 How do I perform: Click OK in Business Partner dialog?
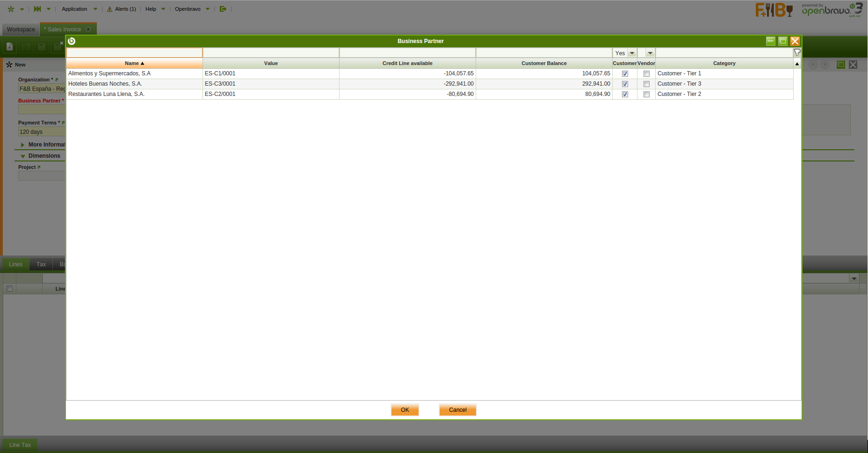405,410
